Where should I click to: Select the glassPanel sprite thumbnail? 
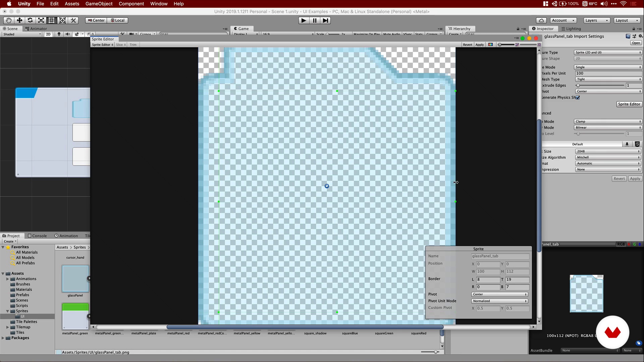click(x=75, y=279)
